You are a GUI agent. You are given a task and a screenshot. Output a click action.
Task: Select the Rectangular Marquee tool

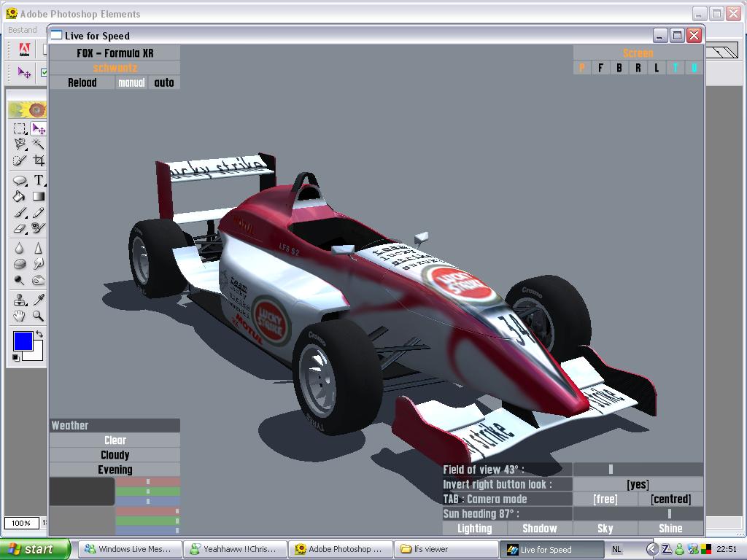point(20,128)
